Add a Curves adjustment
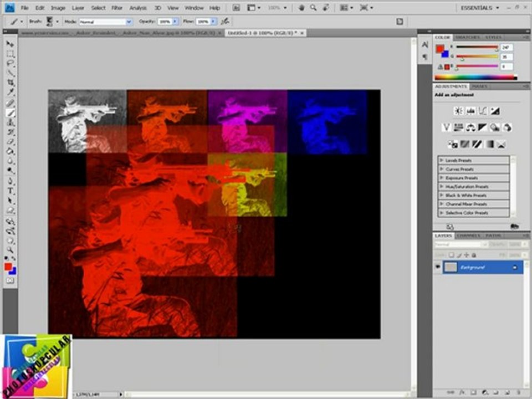The image size is (532, 399). pos(482,111)
